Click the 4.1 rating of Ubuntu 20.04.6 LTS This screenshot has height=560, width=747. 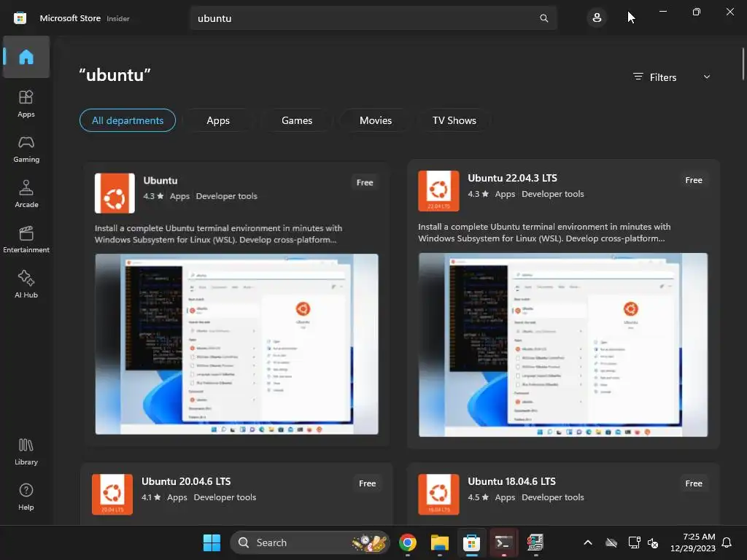click(150, 497)
